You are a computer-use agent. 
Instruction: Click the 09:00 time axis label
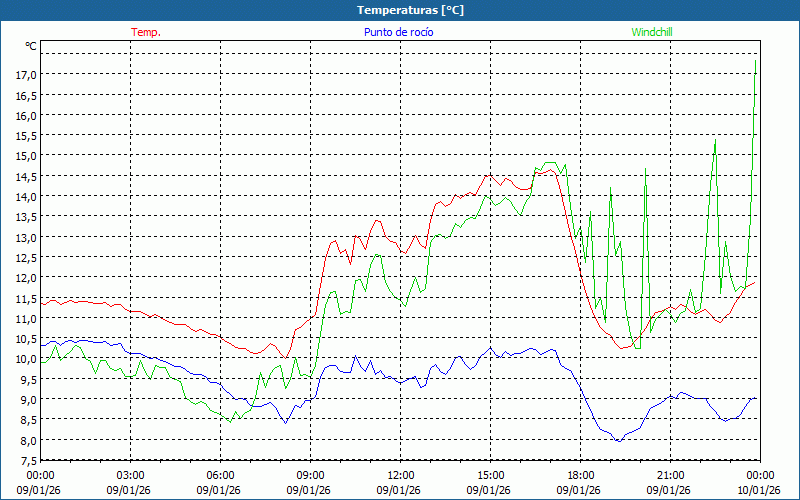(310, 475)
